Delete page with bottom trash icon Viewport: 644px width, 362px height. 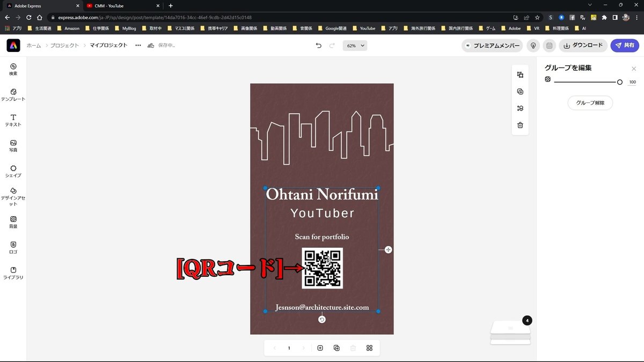(x=353, y=348)
